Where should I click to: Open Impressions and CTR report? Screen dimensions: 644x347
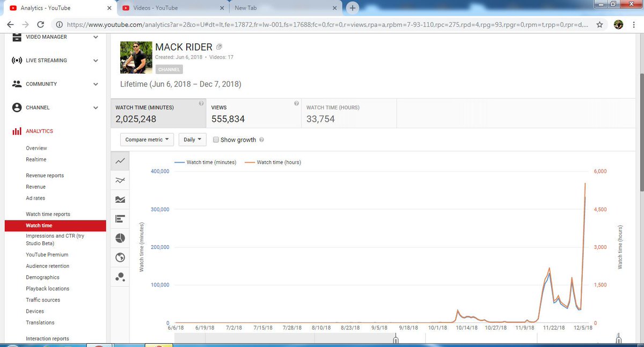click(x=55, y=240)
